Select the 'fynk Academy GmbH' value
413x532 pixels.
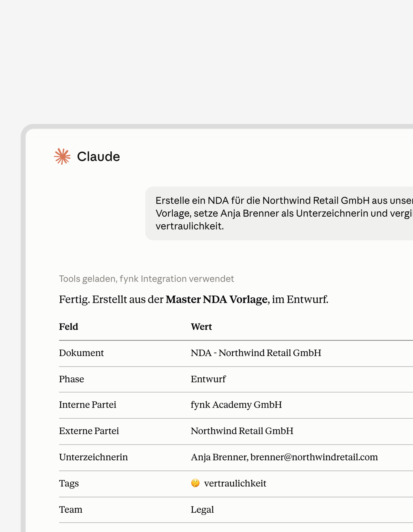pyautogui.click(x=237, y=405)
